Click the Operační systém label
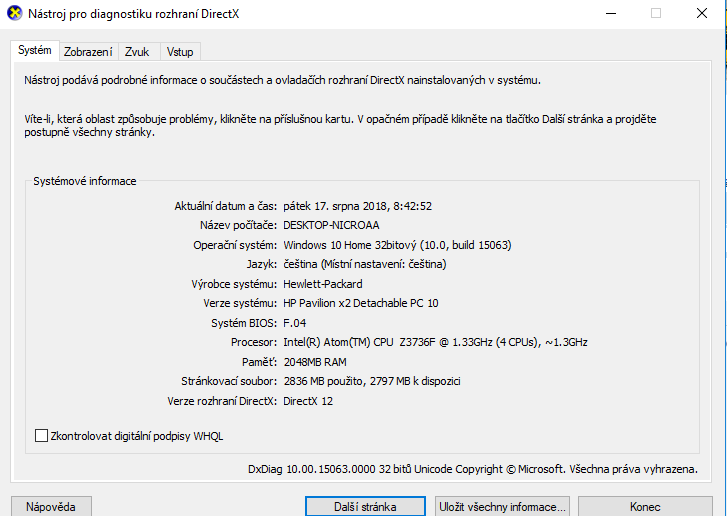 click(235, 245)
